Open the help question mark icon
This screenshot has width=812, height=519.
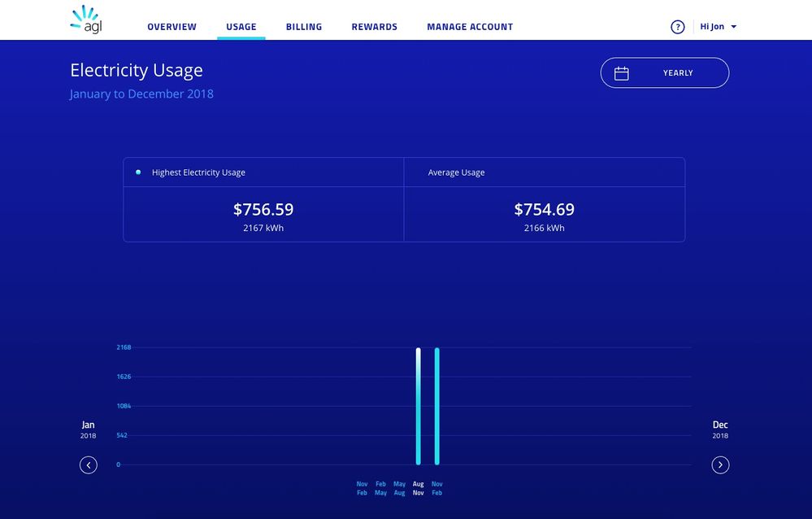tap(677, 27)
